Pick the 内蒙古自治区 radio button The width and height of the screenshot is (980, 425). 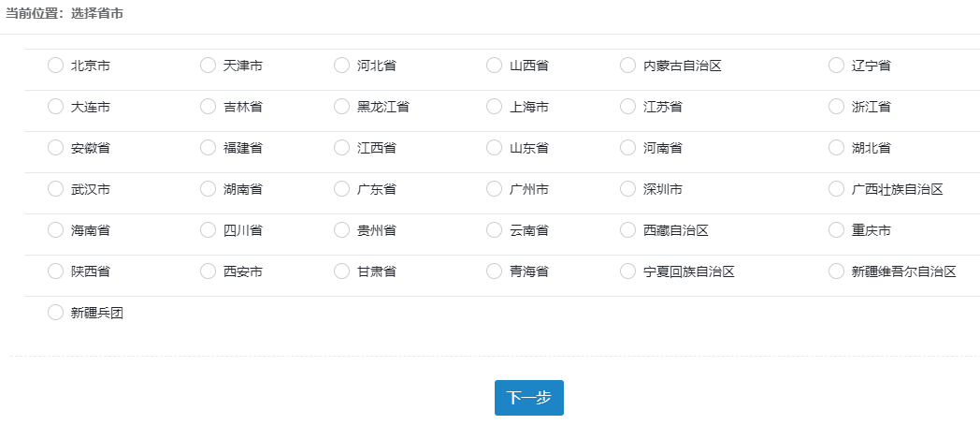click(627, 66)
